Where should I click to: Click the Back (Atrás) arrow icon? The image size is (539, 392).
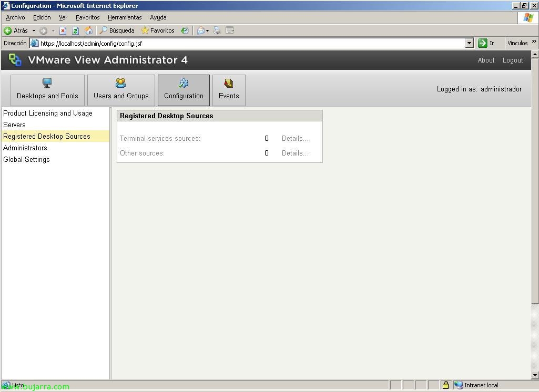click(x=7, y=30)
